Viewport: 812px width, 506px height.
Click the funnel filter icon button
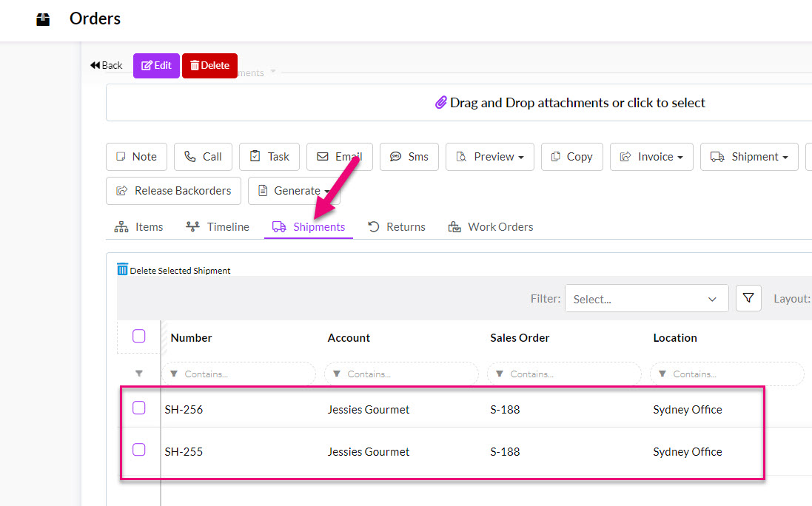[748, 298]
